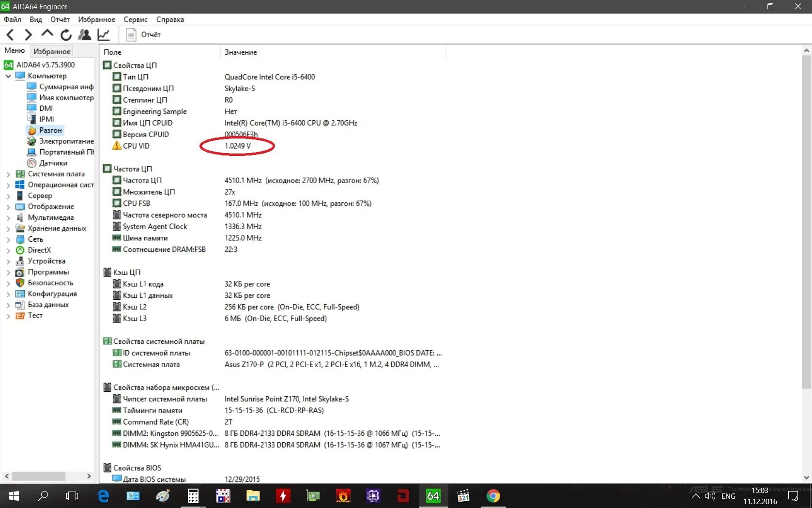Go forward with the Forward arrow button

(29, 34)
